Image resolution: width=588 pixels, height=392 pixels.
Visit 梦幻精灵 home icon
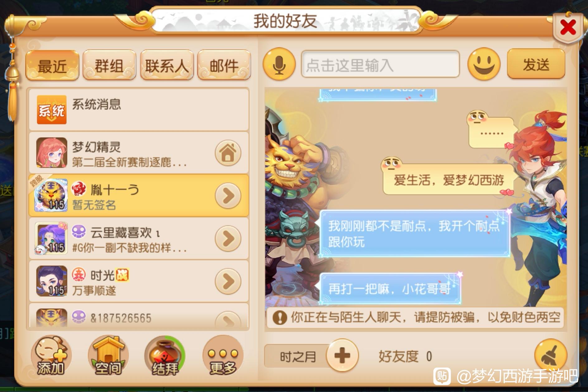point(228,153)
